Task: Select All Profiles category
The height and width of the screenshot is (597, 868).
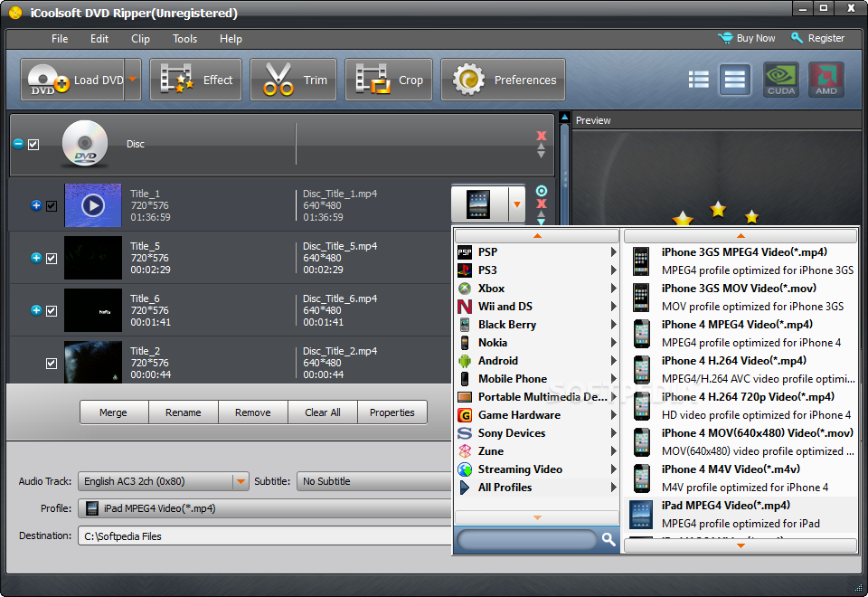Action: point(536,488)
